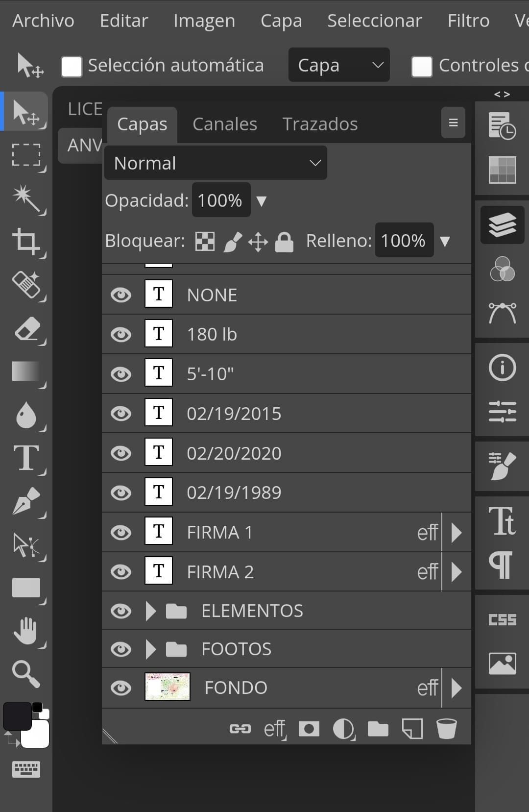Select the Magic Wand tool

(26, 198)
